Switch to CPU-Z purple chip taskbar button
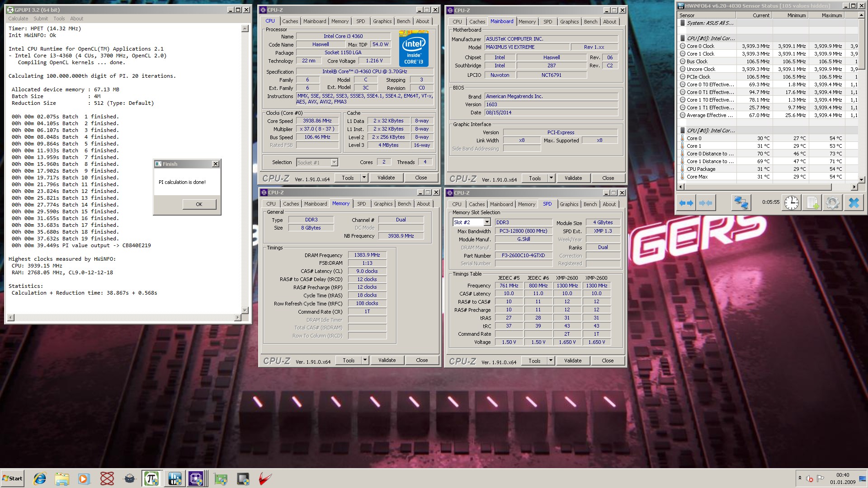The width and height of the screenshot is (868, 488). pos(197,479)
